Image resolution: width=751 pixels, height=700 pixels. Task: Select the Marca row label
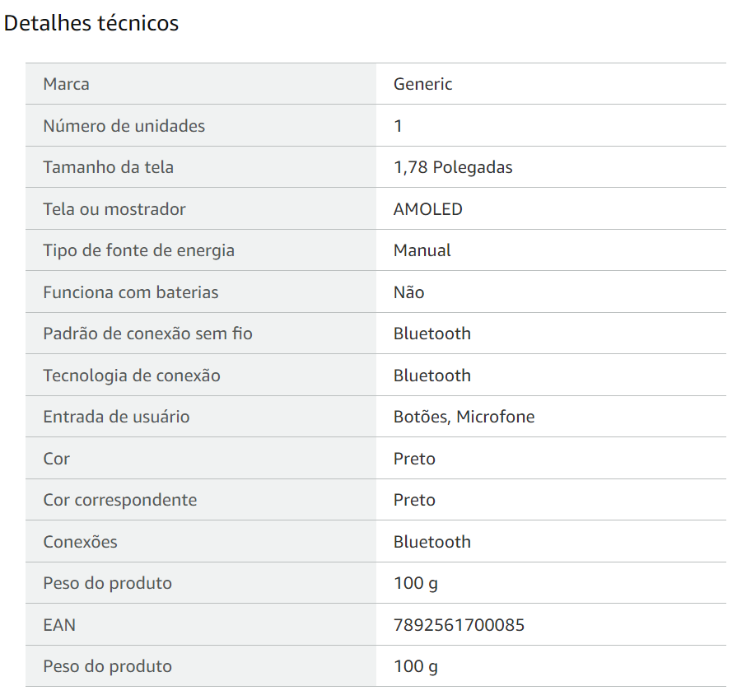[x=66, y=84]
